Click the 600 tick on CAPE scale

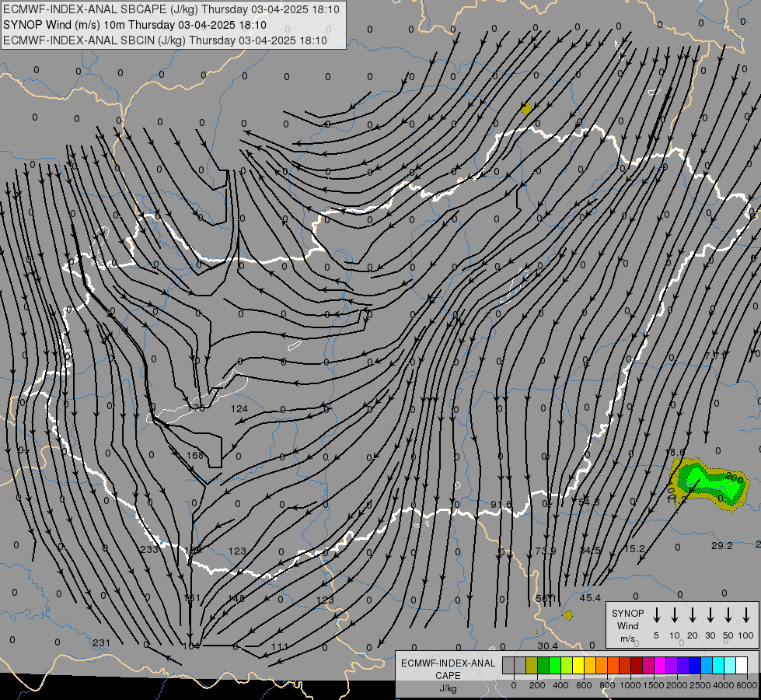pos(584,685)
